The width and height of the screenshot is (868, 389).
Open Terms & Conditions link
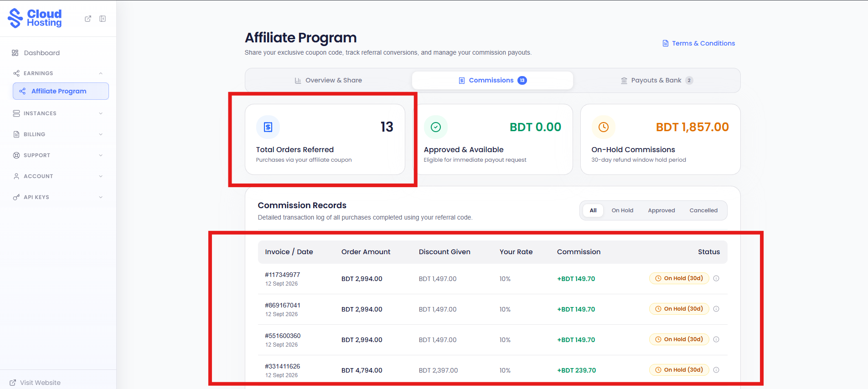click(698, 43)
